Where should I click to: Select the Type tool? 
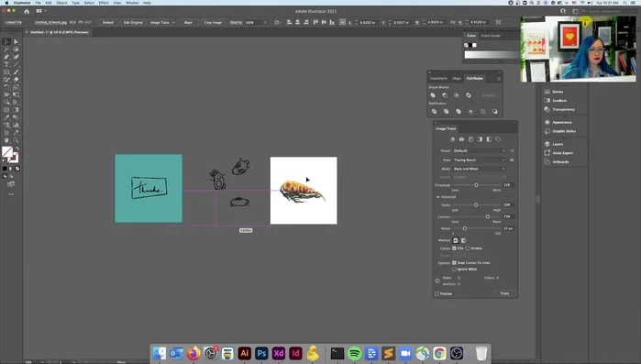(x=6, y=64)
